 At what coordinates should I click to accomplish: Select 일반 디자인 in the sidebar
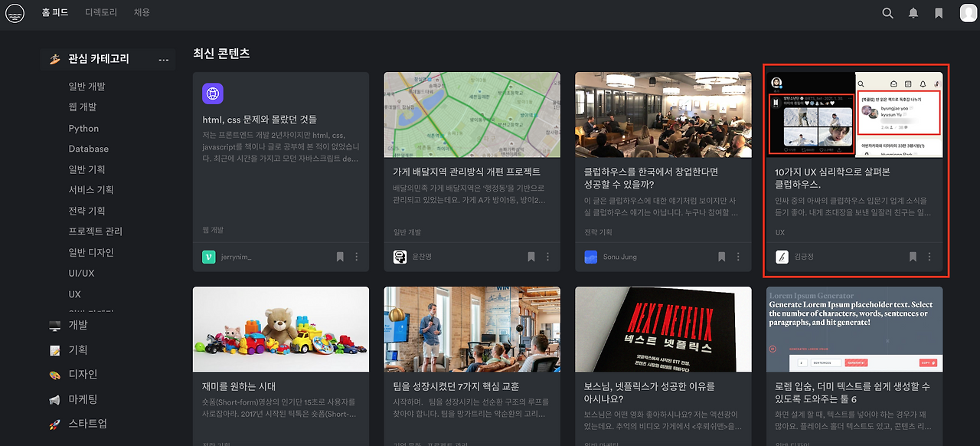click(x=91, y=252)
